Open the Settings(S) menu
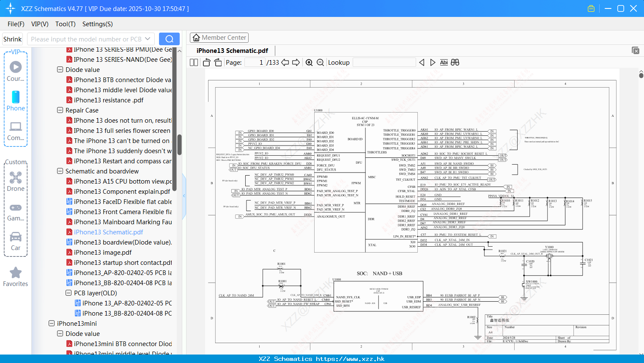The height and width of the screenshot is (363, 644). pyautogui.click(x=98, y=24)
